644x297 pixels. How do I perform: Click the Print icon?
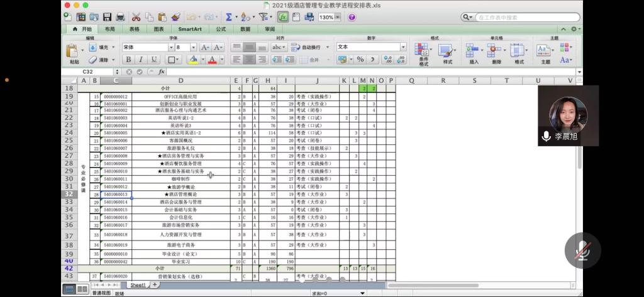point(119,18)
